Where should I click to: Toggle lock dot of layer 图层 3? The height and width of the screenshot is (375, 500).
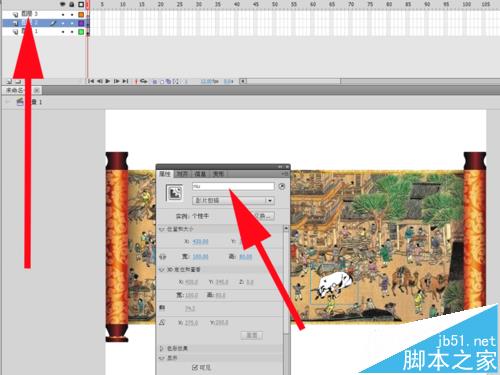pos(72,15)
